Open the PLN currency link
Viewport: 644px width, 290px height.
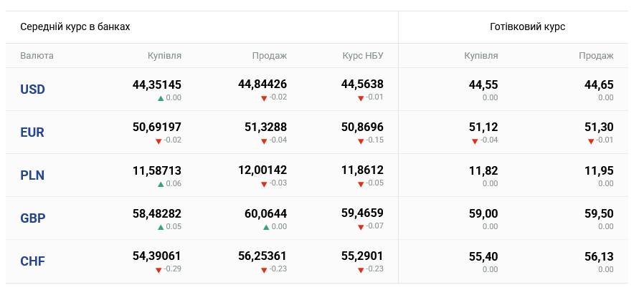point(32,175)
